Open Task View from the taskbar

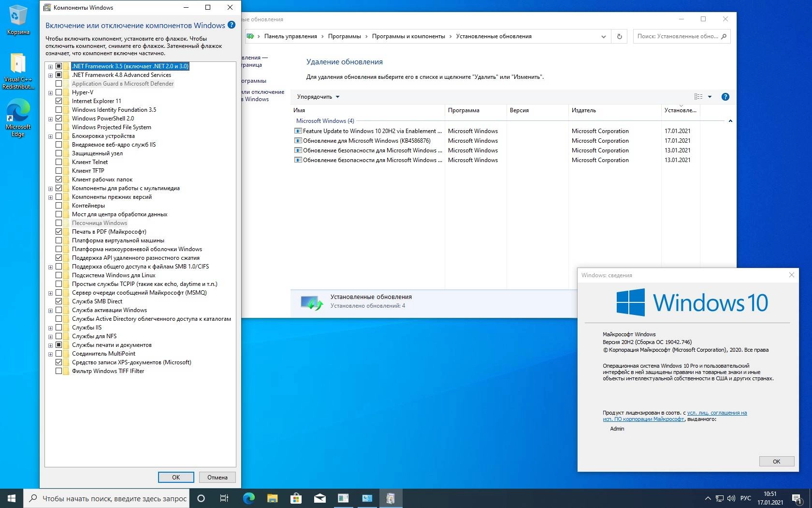[x=224, y=498]
